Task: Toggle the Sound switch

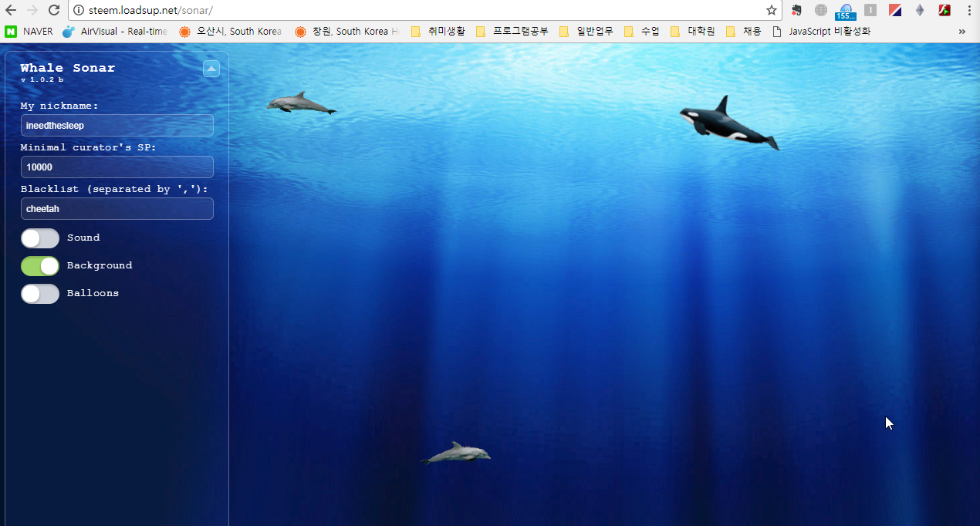Action: 40,238
